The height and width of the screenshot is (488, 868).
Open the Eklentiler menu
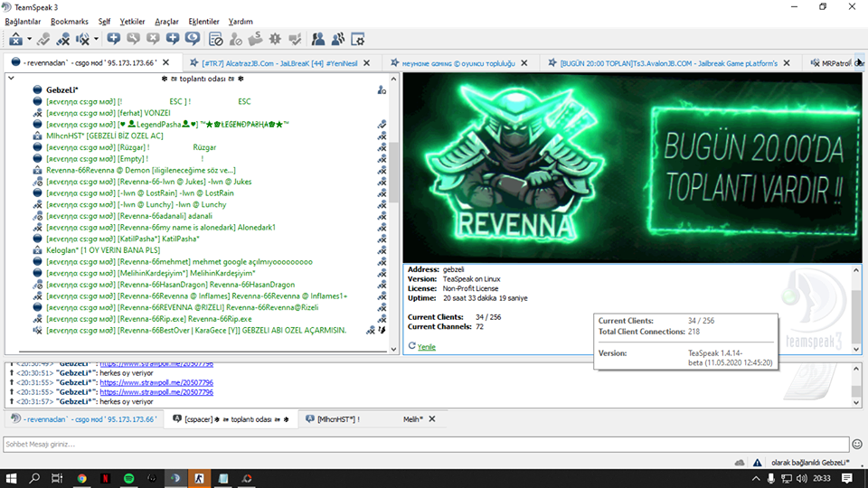click(x=203, y=22)
